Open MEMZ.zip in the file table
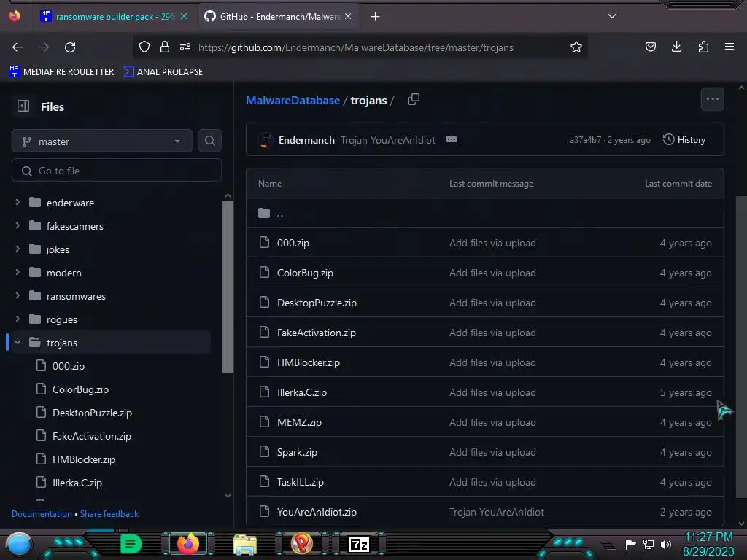Screen dimensions: 747x560 coord(299,422)
